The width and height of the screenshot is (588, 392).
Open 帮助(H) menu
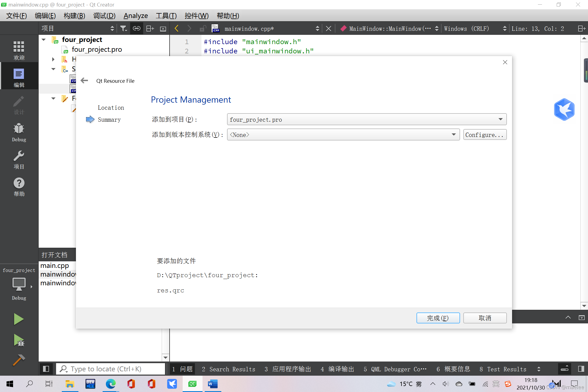[x=228, y=16]
